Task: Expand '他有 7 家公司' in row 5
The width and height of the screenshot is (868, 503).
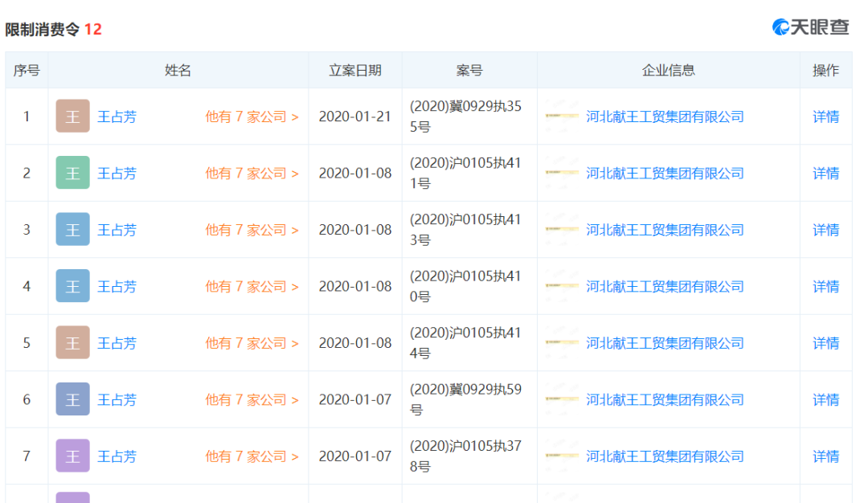Action: point(252,343)
